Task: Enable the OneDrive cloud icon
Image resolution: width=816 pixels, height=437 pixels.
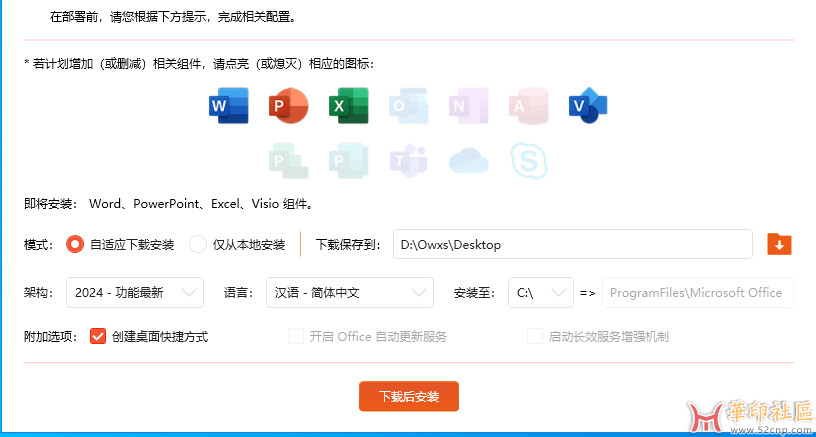Action: [x=469, y=161]
